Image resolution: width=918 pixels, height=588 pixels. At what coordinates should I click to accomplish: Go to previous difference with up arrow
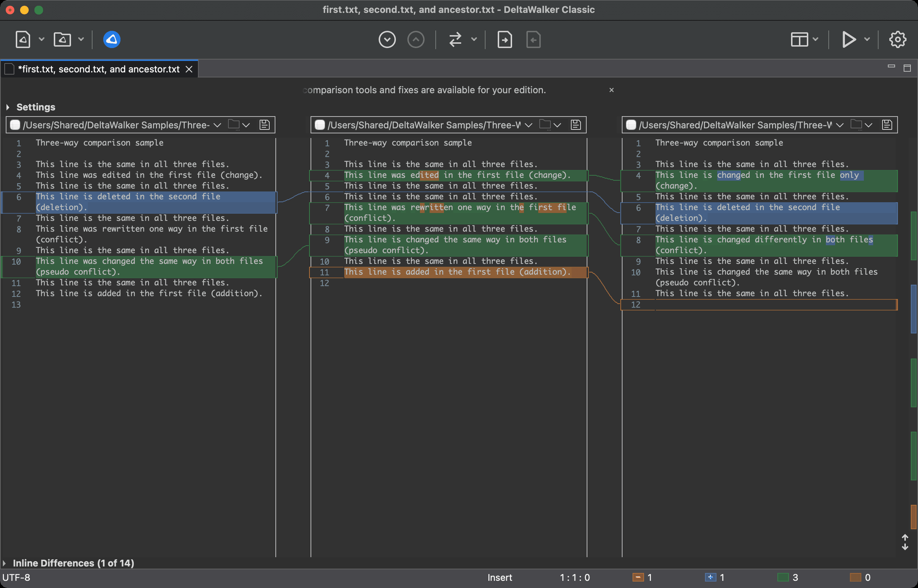coord(416,39)
